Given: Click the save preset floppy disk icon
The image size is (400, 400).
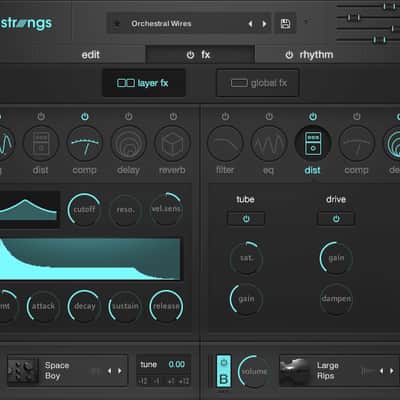Looking at the screenshot, I should tap(285, 23).
